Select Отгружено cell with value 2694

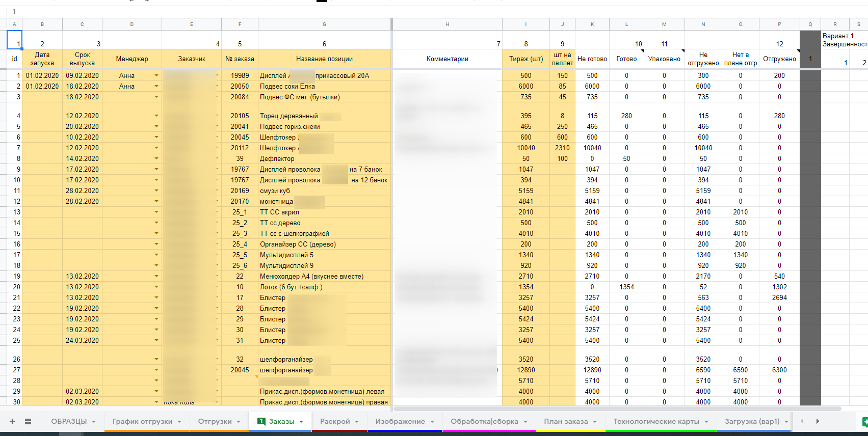tap(779, 297)
